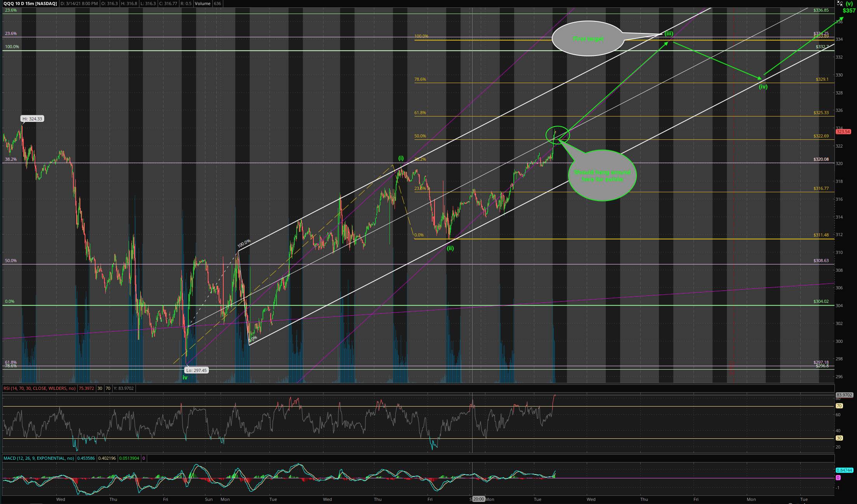
Task: Click the Lo: 297.45 price bubble
Action: (x=196, y=370)
